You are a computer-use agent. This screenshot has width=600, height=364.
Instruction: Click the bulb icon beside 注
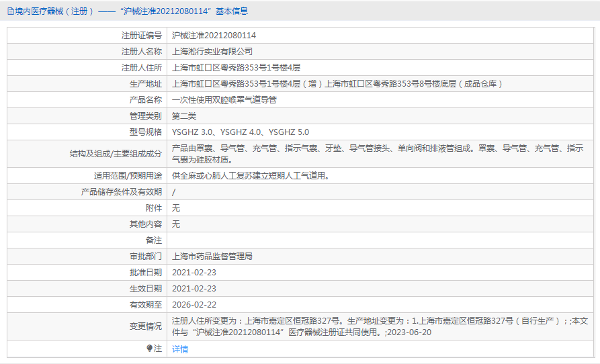(149, 348)
